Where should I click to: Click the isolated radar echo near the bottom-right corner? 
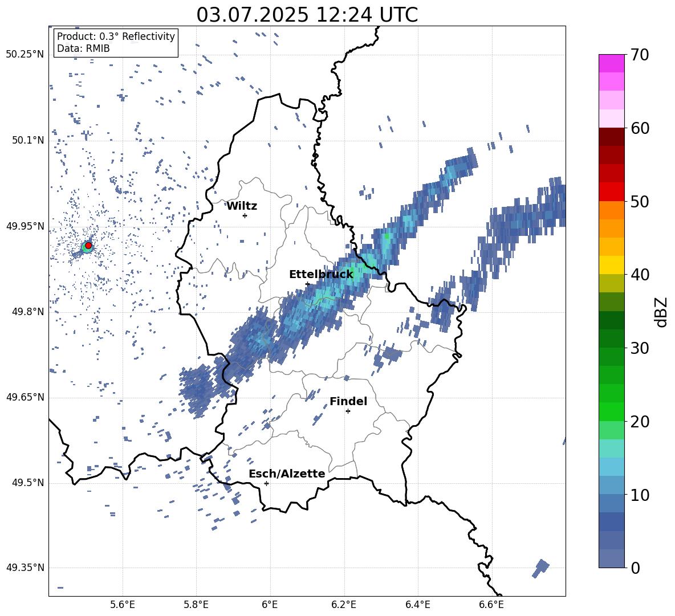(x=540, y=568)
